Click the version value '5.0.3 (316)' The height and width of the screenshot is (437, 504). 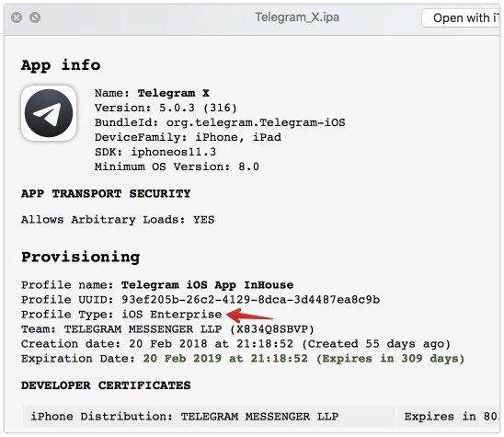tap(199, 108)
